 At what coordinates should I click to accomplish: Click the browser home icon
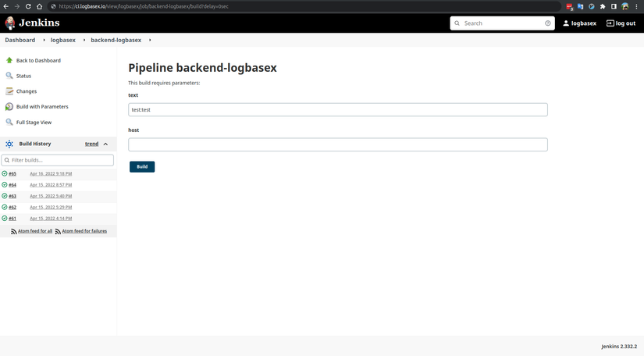point(40,6)
